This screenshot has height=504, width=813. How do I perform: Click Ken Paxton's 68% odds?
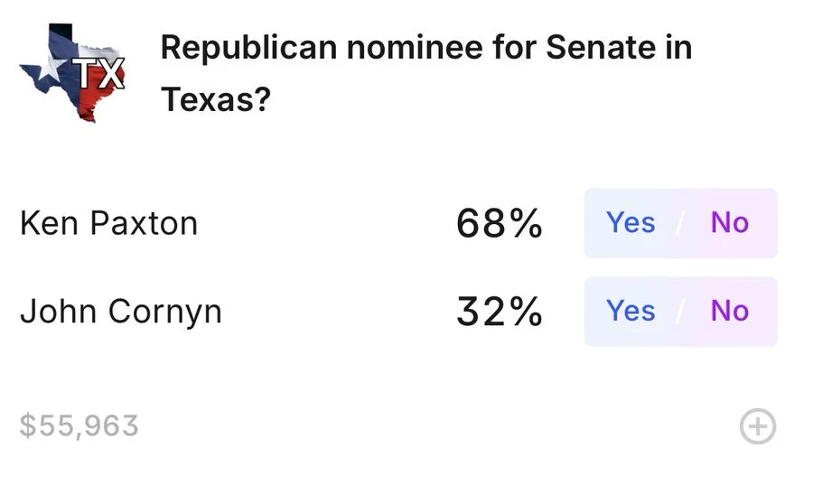click(499, 223)
